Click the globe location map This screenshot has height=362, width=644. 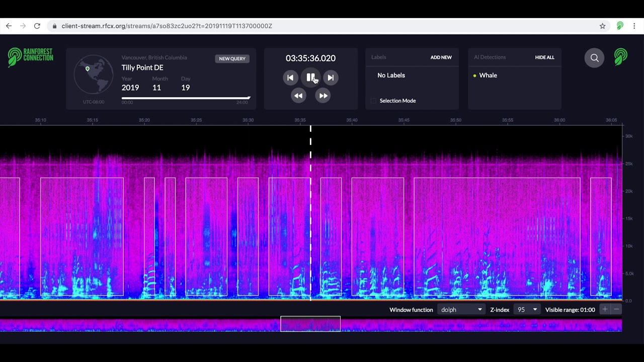coord(94,74)
